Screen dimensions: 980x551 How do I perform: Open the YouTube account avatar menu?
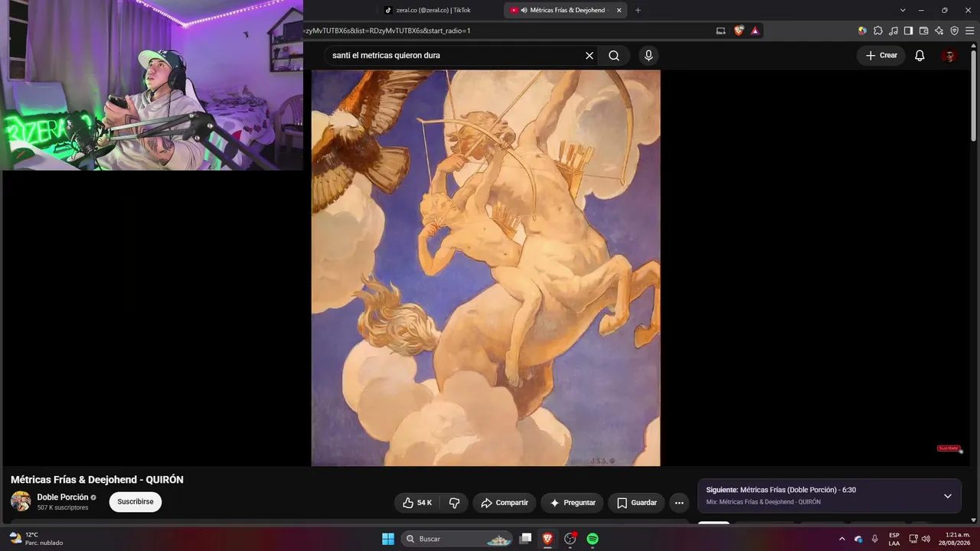click(x=949, y=55)
